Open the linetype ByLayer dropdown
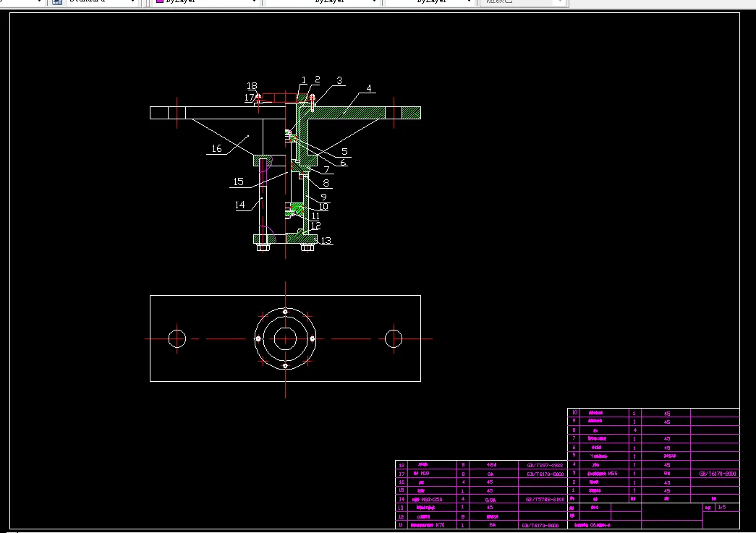Viewport: 756px width, 533px height. pyautogui.click(x=322, y=1)
